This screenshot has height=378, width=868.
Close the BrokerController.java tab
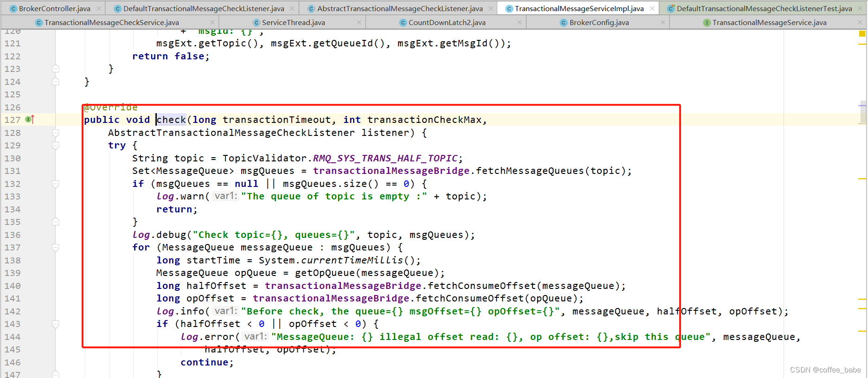point(99,8)
